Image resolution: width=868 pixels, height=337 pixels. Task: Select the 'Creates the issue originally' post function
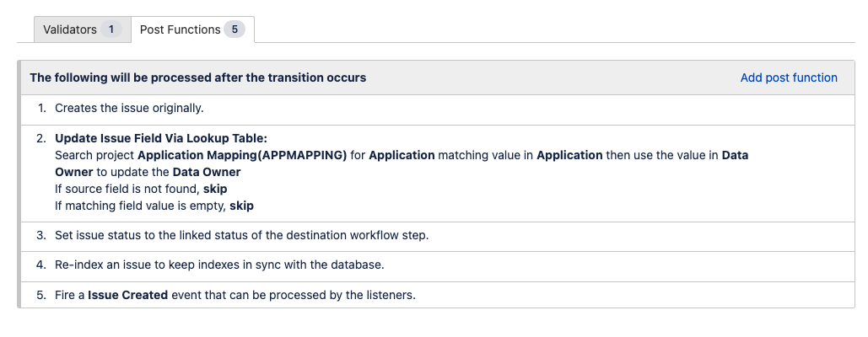(129, 108)
